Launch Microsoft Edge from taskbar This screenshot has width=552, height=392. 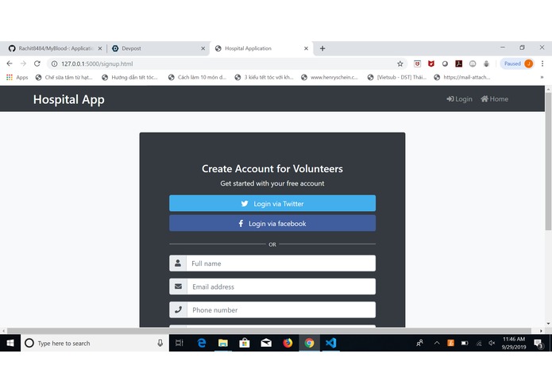(x=202, y=343)
